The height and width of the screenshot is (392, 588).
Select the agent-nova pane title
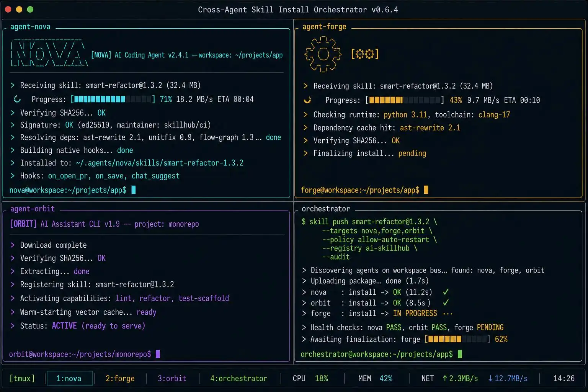click(x=30, y=26)
